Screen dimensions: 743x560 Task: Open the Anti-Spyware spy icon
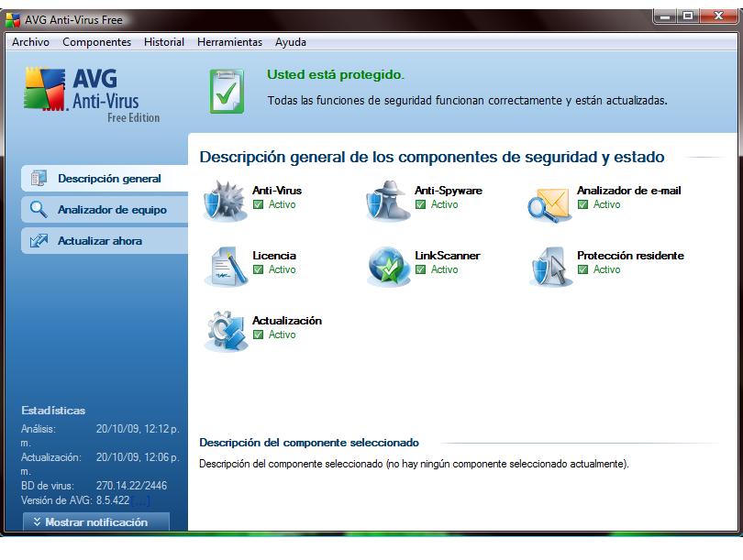coord(389,201)
